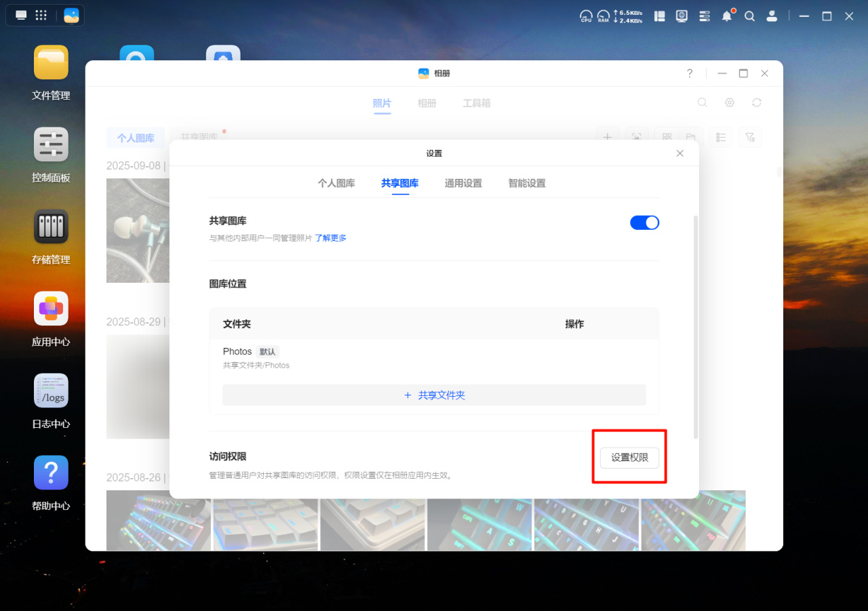The image size is (868, 611).
Task: Click the CPU usage gauge
Action: 586,16
